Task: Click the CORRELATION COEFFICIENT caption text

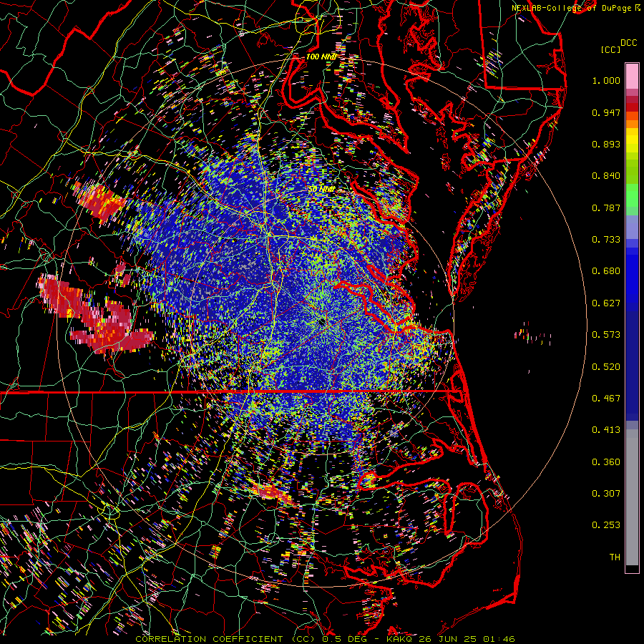Action: 209,639
